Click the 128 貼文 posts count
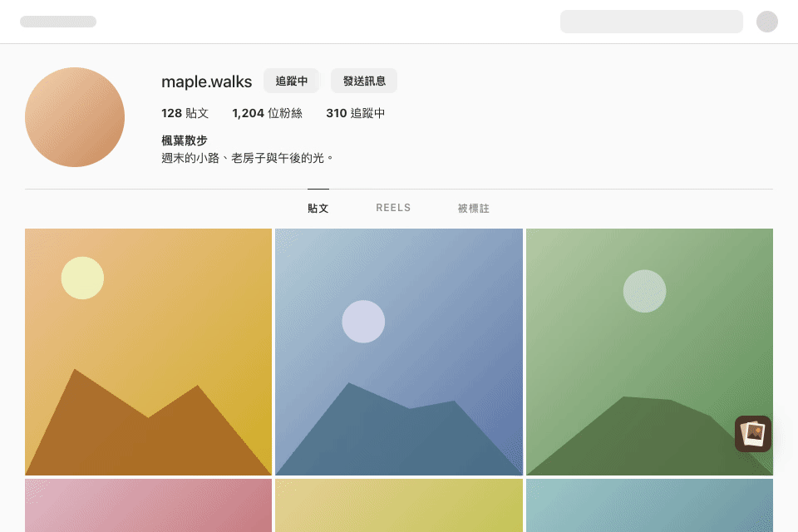 point(185,113)
